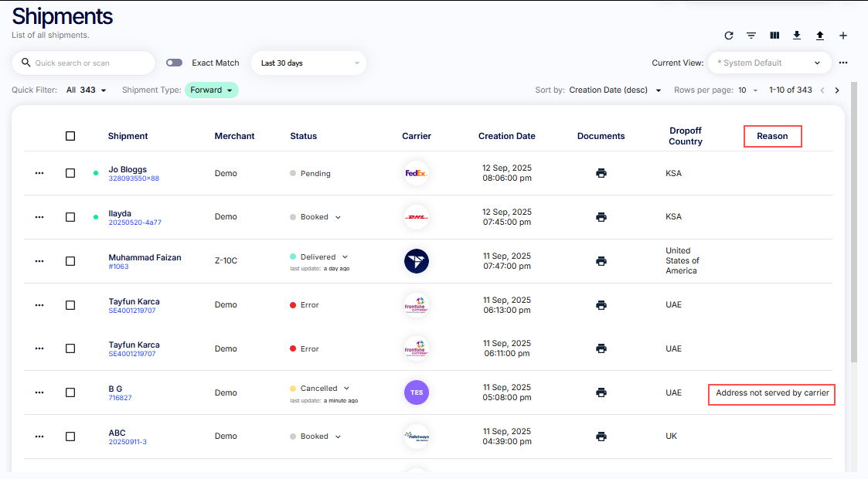Screen dimensions: 868x479
Task: Sort by the Creation Date column header
Action: [506, 136]
